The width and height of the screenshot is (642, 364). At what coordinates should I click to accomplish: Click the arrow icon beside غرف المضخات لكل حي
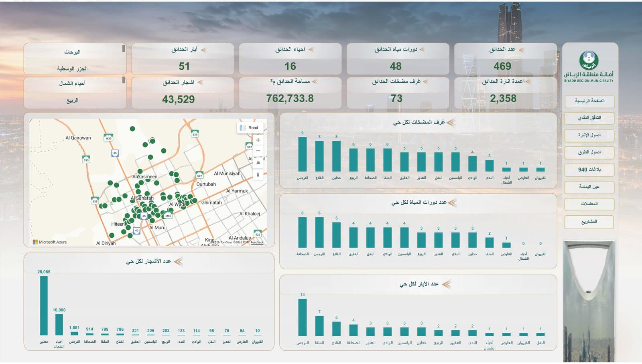point(451,122)
